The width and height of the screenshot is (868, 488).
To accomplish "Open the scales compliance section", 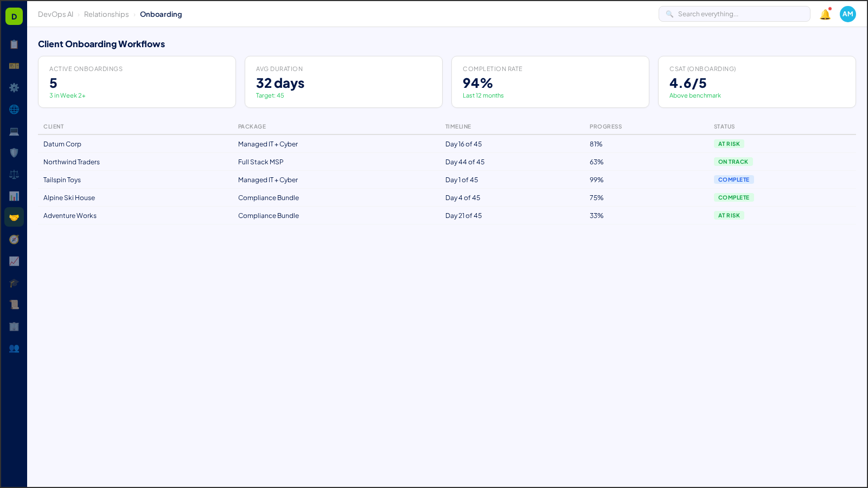I will [14, 175].
